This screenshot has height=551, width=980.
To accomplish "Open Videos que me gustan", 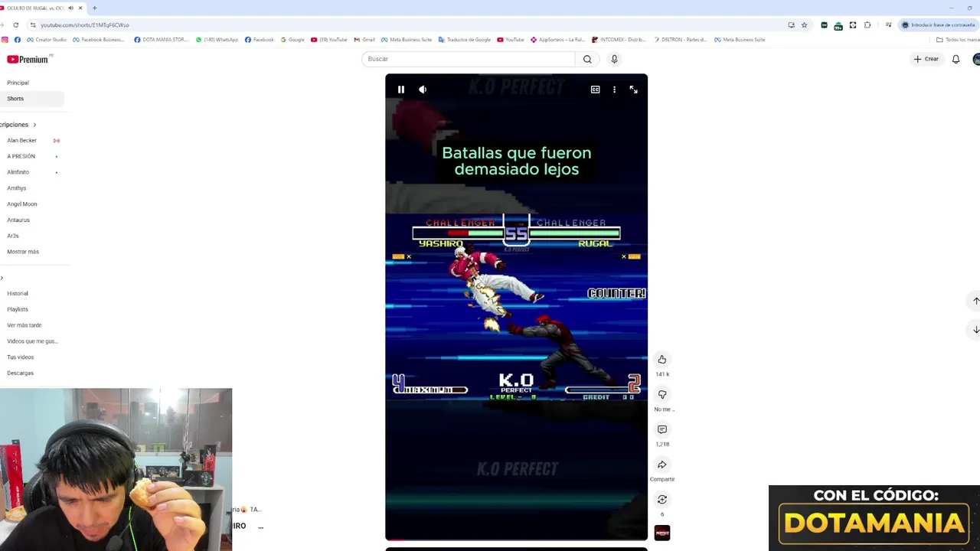I will (x=31, y=341).
